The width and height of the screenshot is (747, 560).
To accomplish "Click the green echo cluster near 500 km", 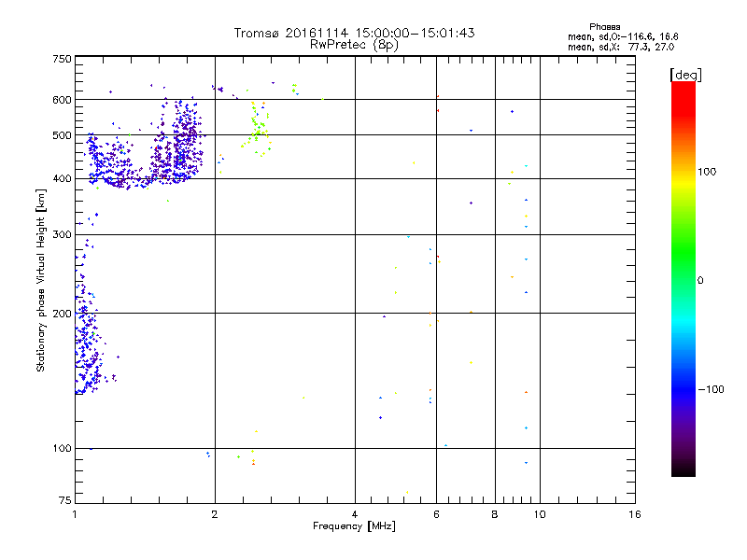I will pyautogui.click(x=258, y=129).
